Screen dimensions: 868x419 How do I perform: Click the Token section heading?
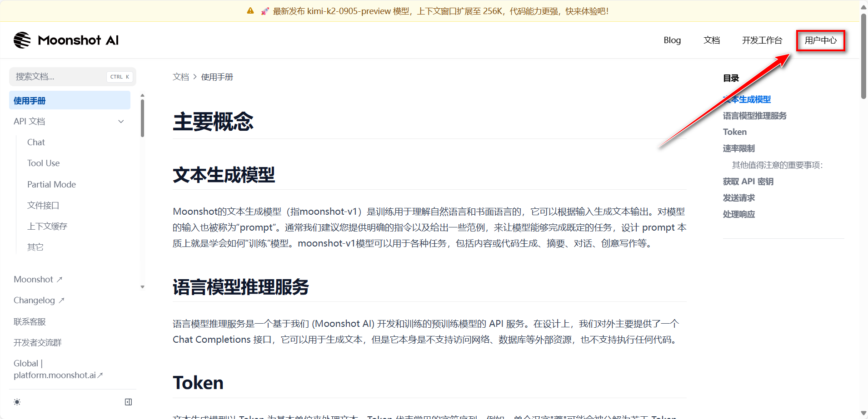pos(198,383)
